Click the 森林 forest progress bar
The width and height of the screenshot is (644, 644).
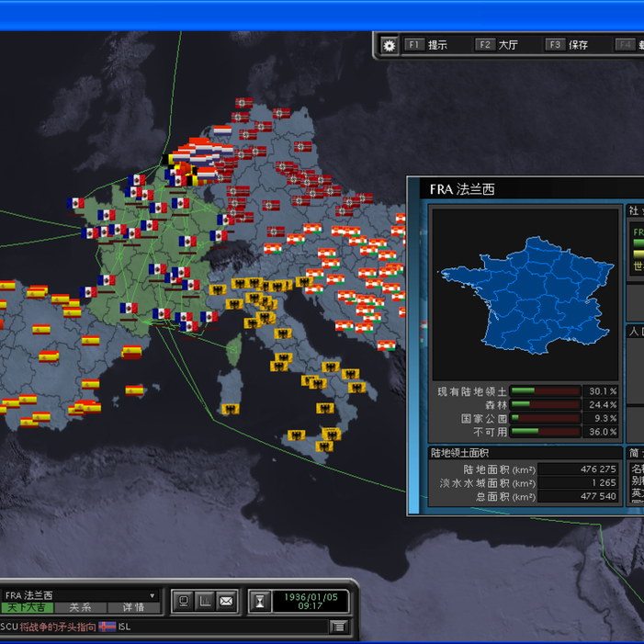pyautogui.click(x=545, y=405)
